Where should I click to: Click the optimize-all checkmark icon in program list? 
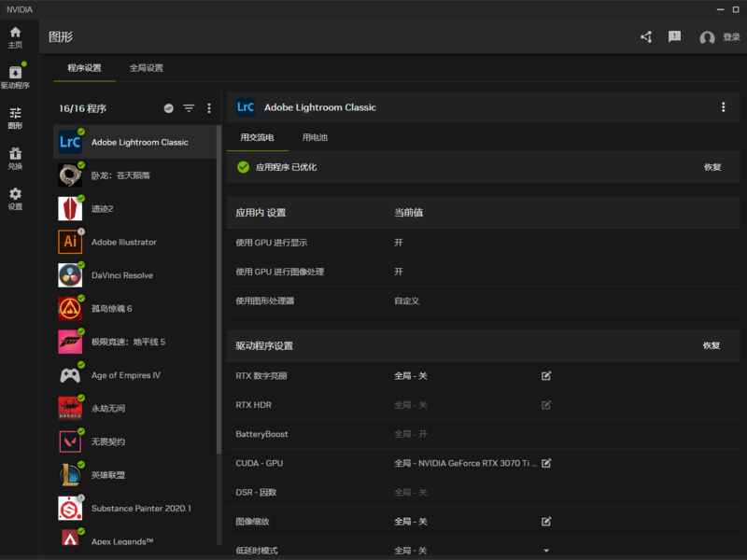pyautogui.click(x=169, y=108)
